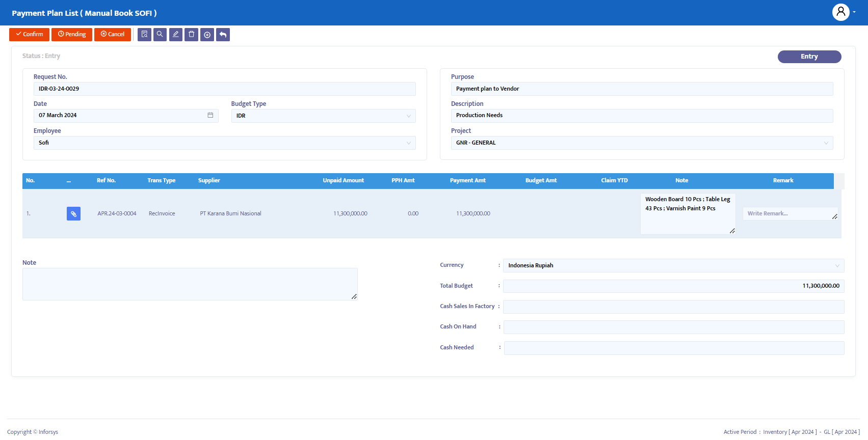
Task: Click the attachment paperclip icon in row 1
Action: (x=73, y=213)
